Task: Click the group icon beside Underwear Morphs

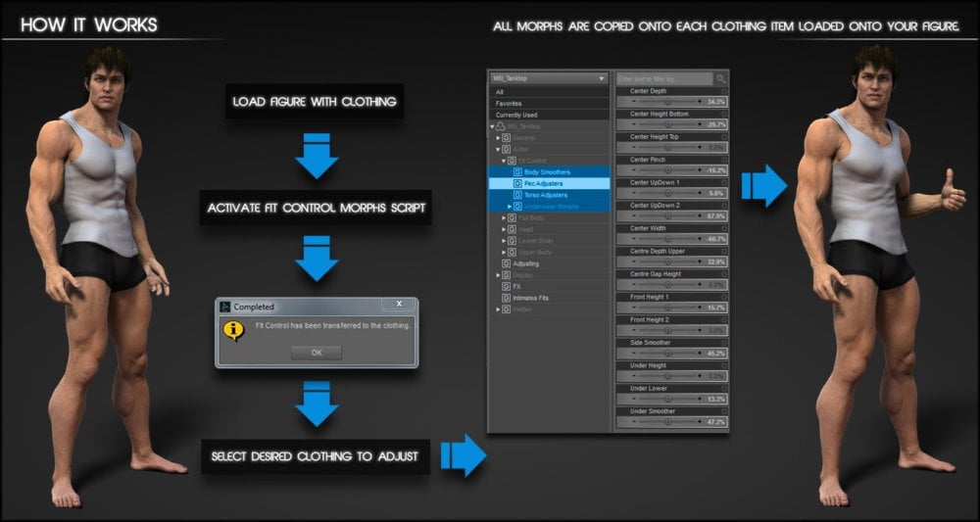Action: (517, 206)
